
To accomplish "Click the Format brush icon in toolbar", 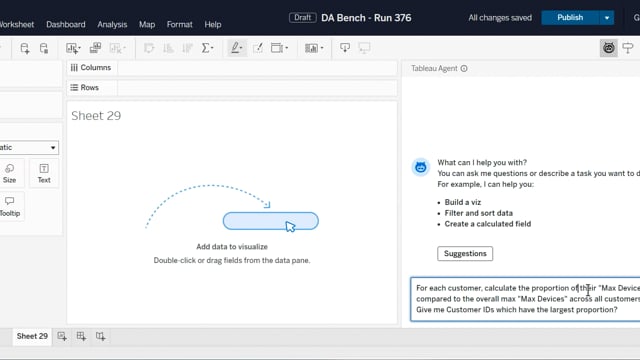I will pyautogui.click(x=258, y=48).
